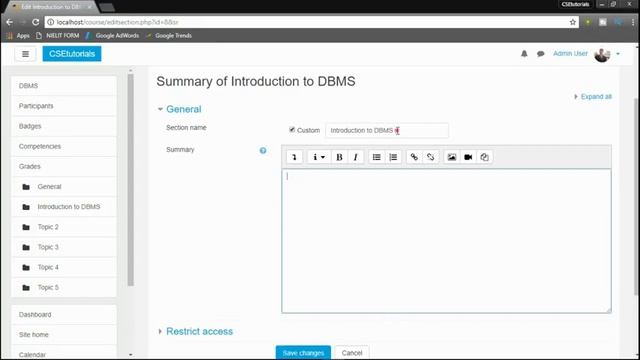
Task: Click the sidebar vertical scrollbar
Action: tap(131, 180)
